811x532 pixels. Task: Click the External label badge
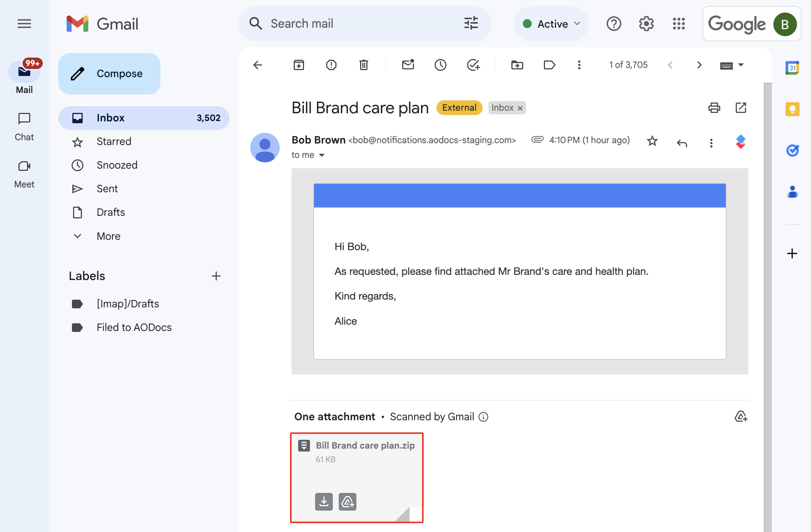(459, 108)
